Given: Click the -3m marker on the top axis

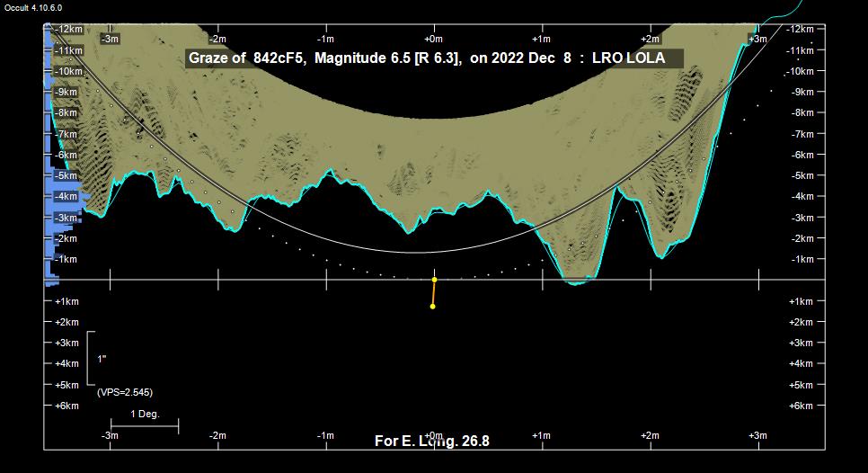Looking at the screenshot, I should point(110,39).
